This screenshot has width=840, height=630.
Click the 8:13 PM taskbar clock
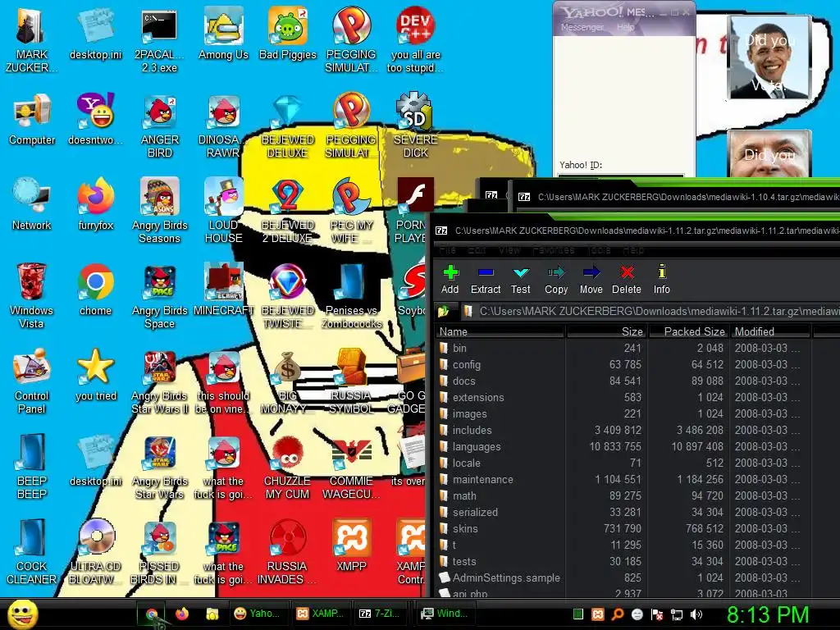768,614
